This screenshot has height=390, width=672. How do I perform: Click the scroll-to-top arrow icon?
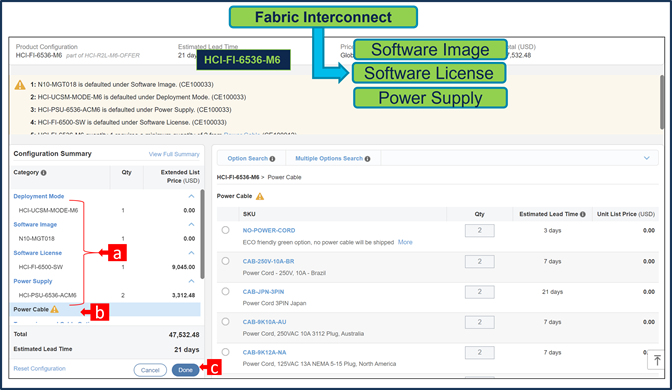(657, 360)
